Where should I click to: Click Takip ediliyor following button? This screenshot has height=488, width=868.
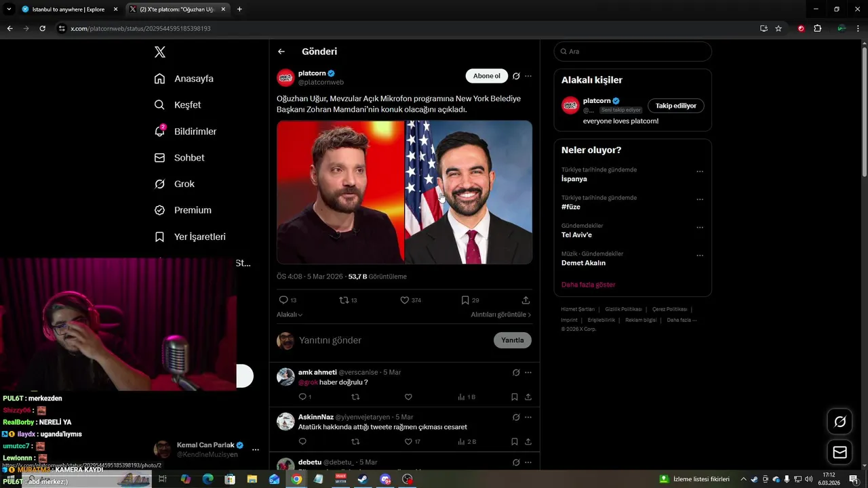tap(676, 106)
